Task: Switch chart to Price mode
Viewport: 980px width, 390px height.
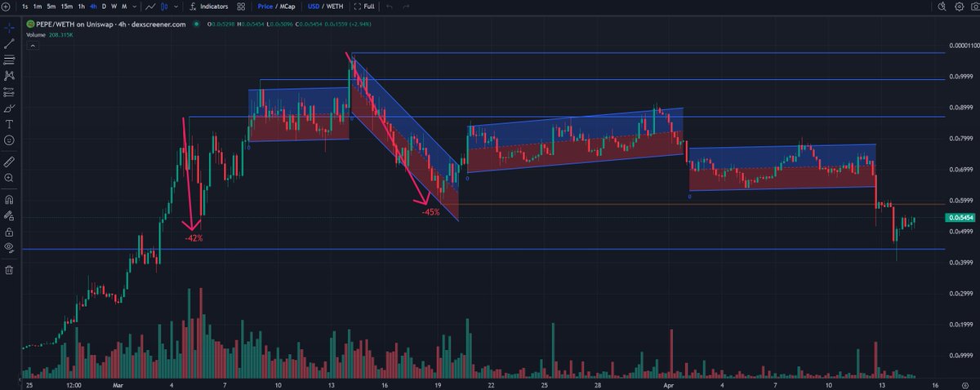Action: pos(265,6)
